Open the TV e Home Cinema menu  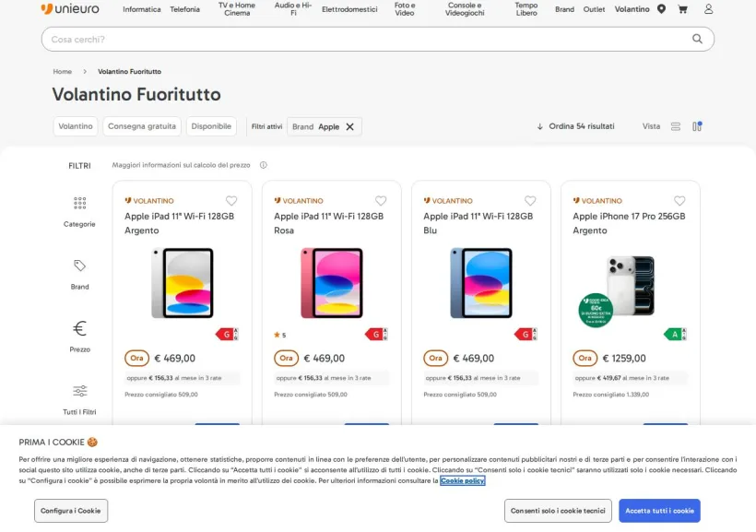pos(237,8)
